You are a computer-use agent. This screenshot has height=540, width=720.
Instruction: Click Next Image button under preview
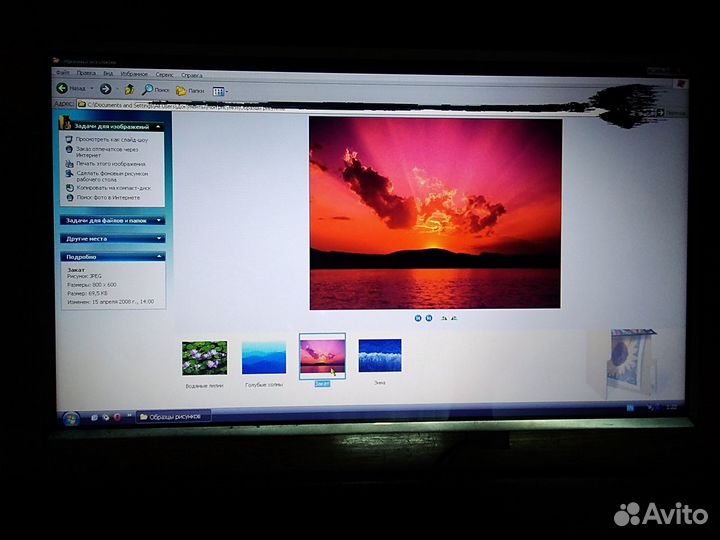pos(429,318)
